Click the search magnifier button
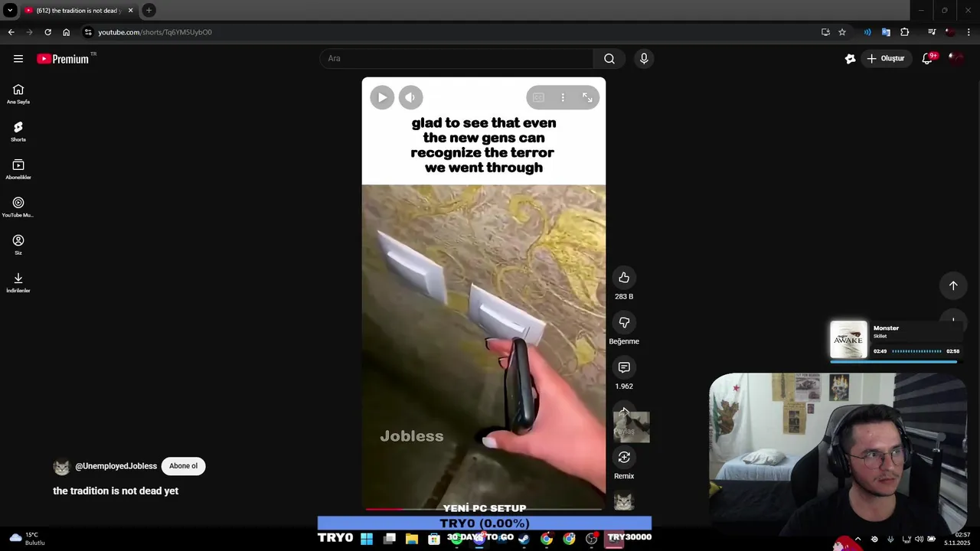The image size is (980, 551). pos(609,59)
